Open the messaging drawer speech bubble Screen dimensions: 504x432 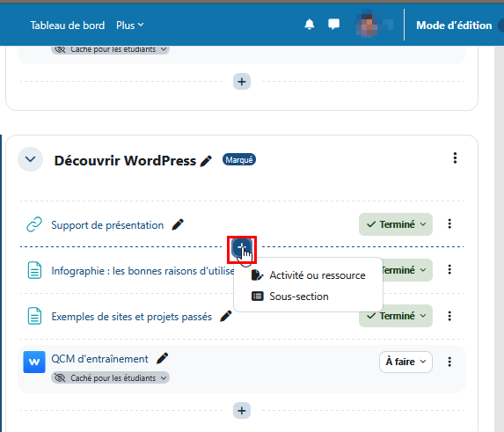333,25
